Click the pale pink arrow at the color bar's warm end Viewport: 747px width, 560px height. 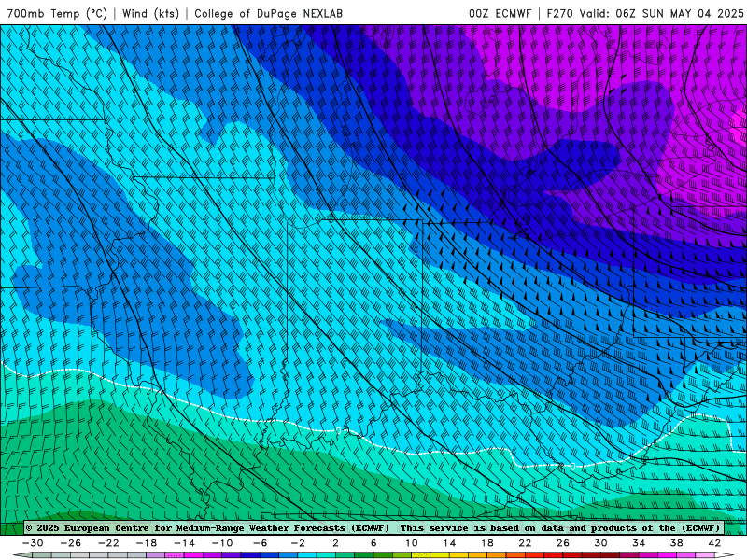point(725,555)
